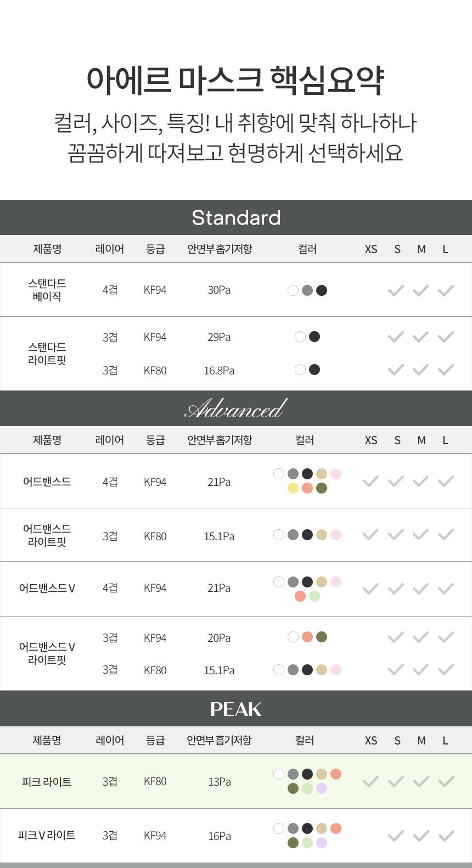Open the Advanced section header
Screen dimensions: 472x868
coord(236,408)
